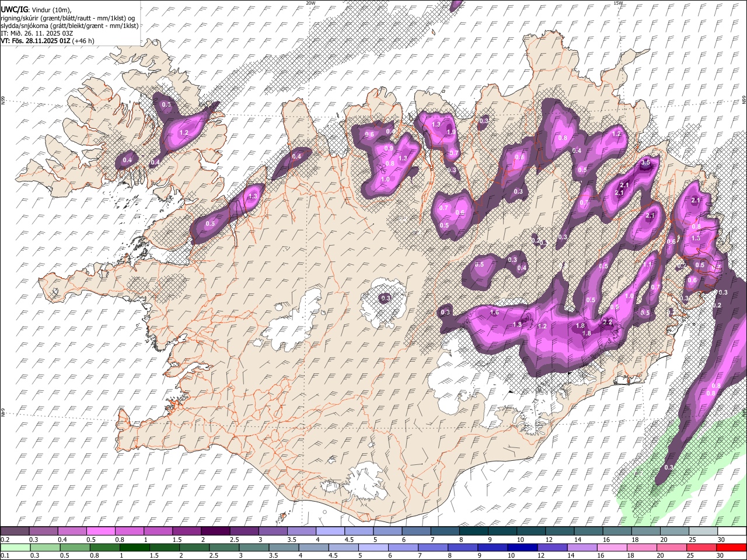The image size is (747, 560).
Task: Click the "15W" longitude label
Action: (x=619, y=3)
